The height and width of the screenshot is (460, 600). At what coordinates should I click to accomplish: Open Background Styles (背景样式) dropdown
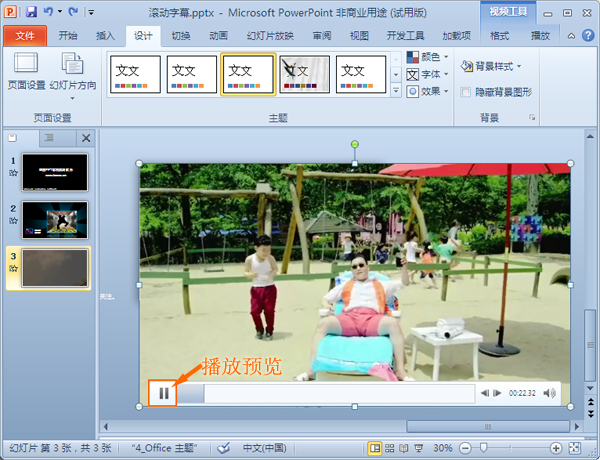point(491,66)
